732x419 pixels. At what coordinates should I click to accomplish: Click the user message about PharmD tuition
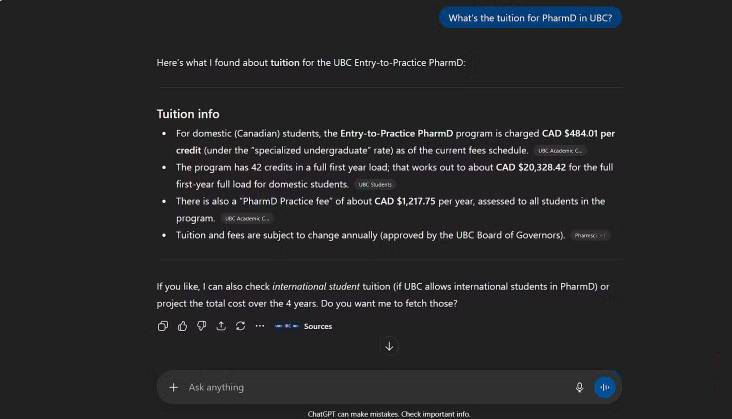530,18
